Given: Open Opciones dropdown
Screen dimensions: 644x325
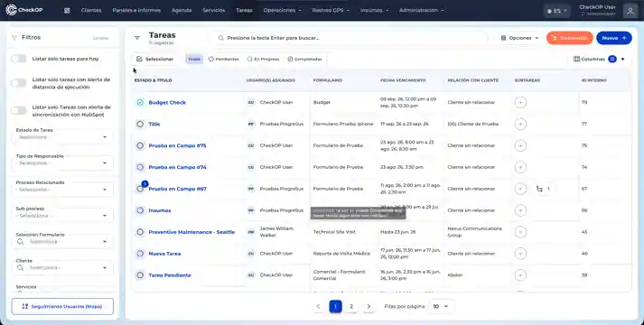Looking at the screenshot, I should 519,38.
